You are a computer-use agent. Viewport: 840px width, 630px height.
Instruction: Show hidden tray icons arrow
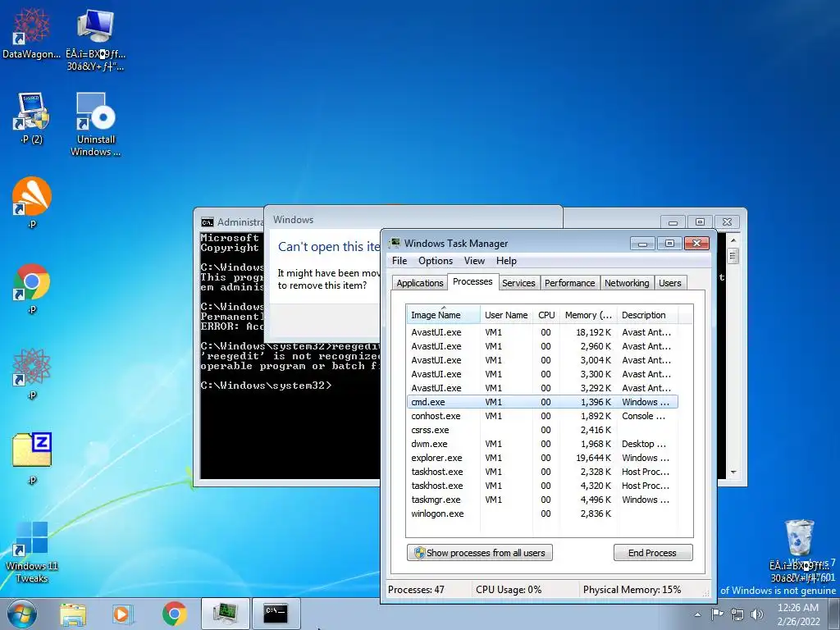[697, 614]
